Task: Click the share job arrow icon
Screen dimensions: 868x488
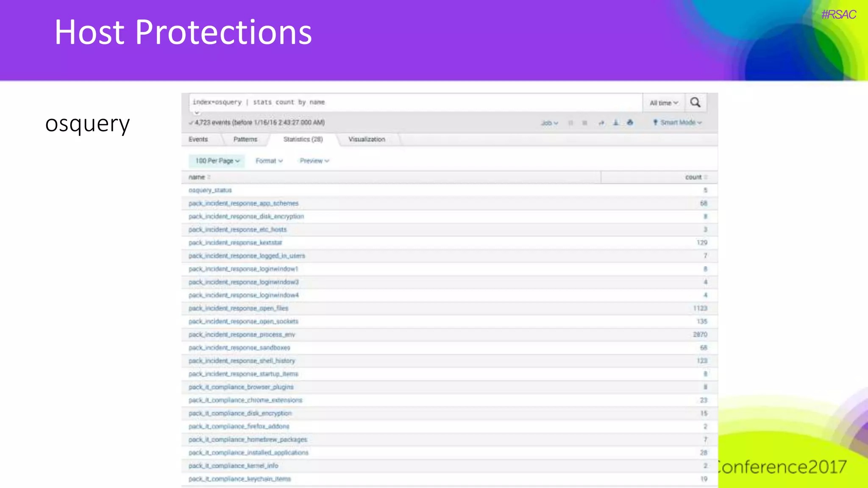Action: (601, 123)
